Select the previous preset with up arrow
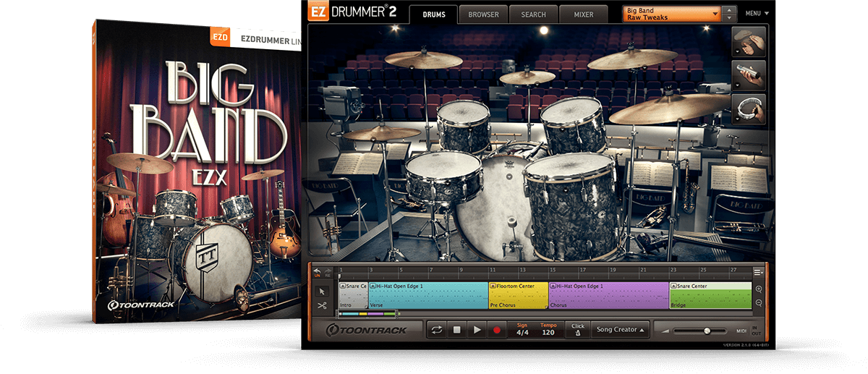Image resolution: width=868 pixels, height=374 pixels. (731, 10)
